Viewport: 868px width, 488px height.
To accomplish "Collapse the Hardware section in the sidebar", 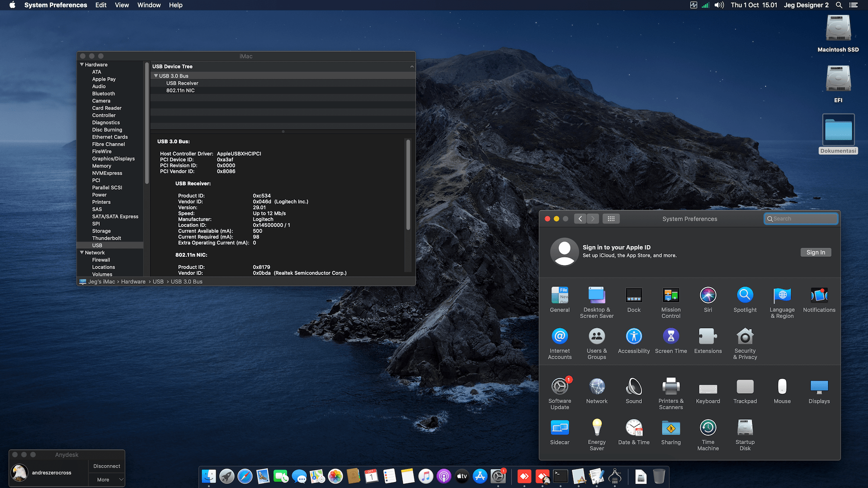I will [82, 64].
